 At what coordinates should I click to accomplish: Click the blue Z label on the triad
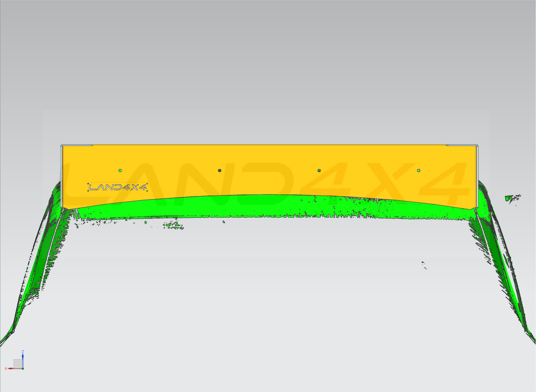[x=23, y=351]
